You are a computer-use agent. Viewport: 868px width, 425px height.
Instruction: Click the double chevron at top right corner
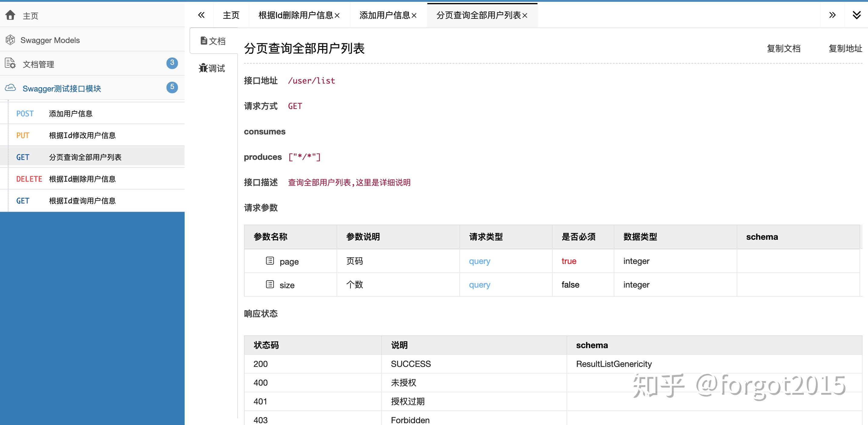[856, 15]
